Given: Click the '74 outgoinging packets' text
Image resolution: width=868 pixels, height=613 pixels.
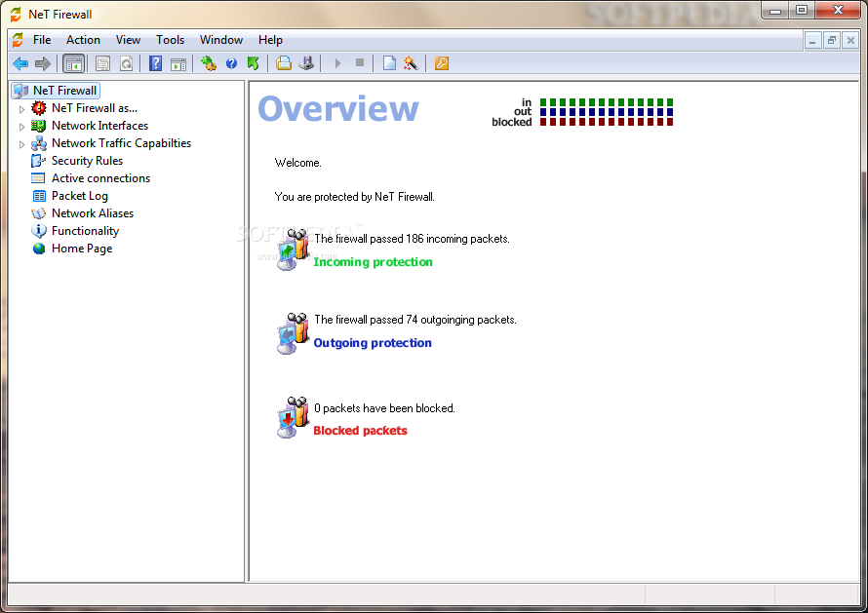Looking at the screenshot, I should coord(461,320).
